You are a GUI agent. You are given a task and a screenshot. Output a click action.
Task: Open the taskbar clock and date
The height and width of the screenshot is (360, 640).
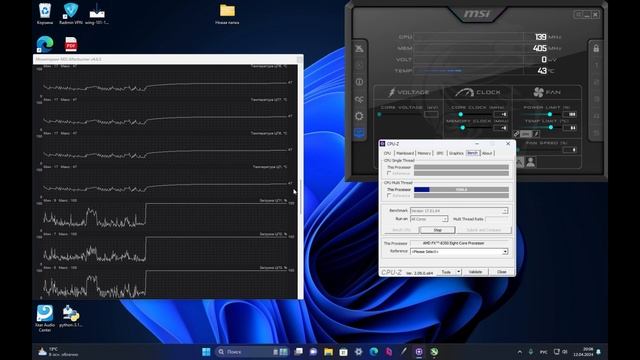point(583,352)
